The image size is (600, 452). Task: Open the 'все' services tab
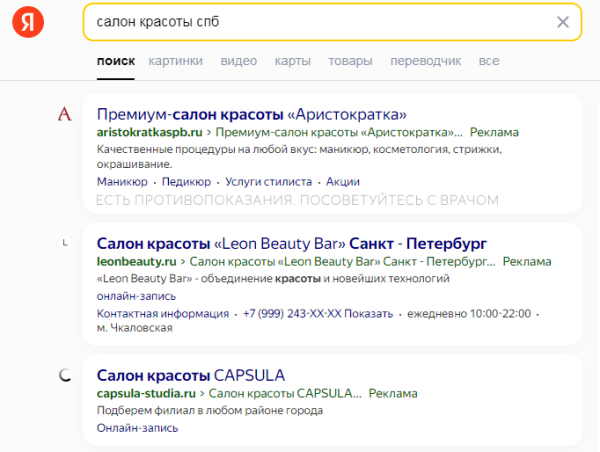point(489,61)
